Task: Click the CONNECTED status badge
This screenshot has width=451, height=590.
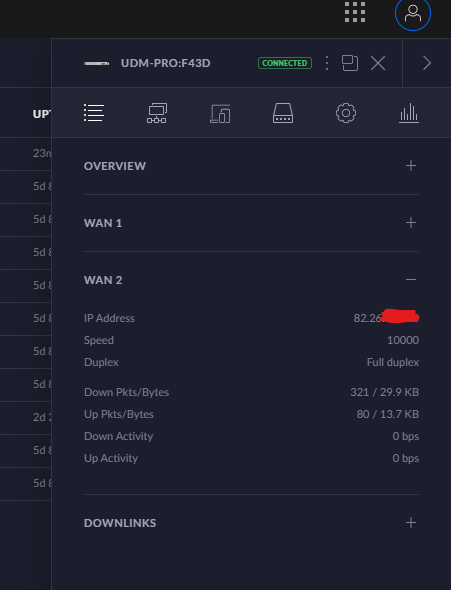Action: [x=285, y=63]
